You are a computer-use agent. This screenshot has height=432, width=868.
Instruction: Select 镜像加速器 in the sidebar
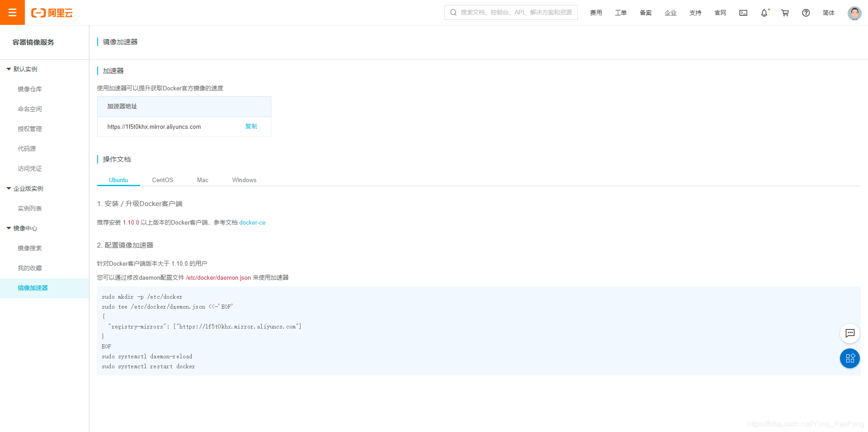pos(44,288)
